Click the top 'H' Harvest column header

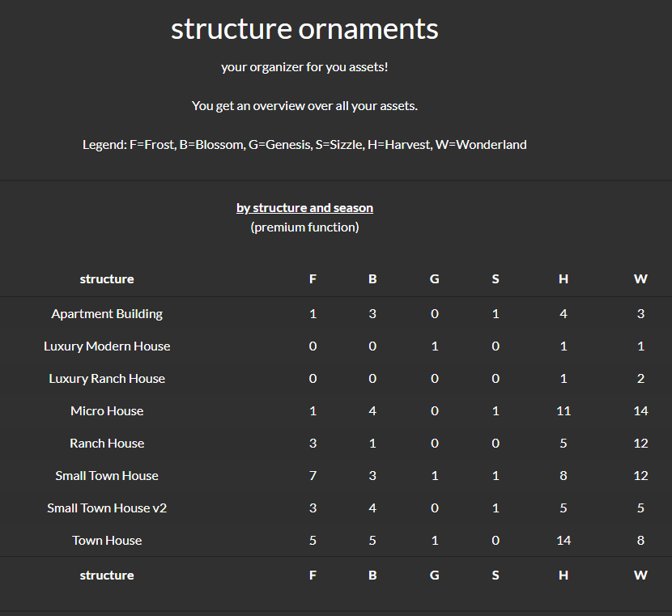tap(564, 279)
